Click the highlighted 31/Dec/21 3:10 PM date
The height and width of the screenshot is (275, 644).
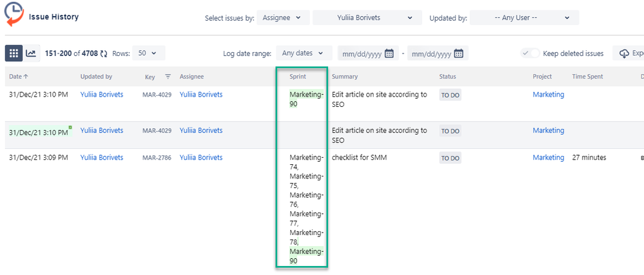(x=39, y=133)
